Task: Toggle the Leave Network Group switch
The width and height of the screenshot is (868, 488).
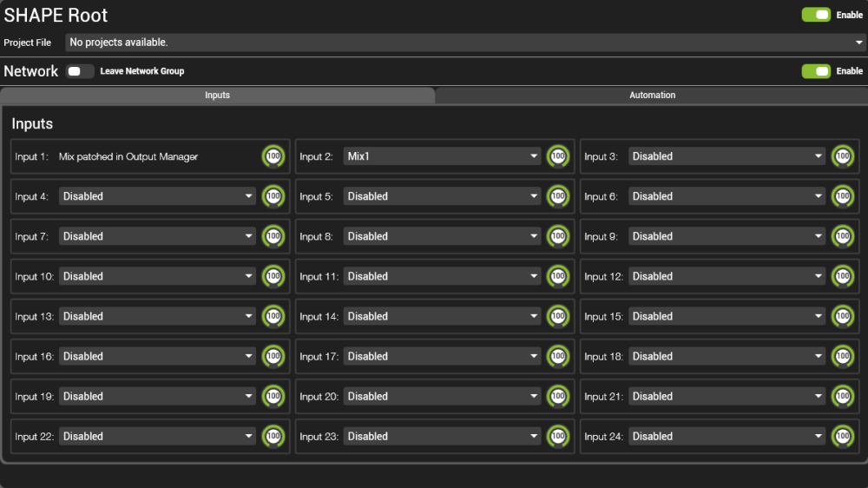Action: click(80, 71)
